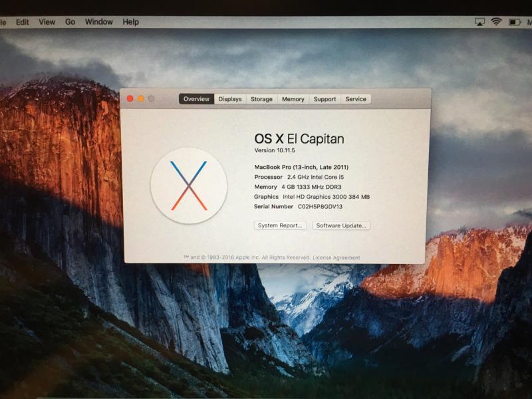The height and width of the screenshot is (399, 532).
Task: Click the OS X El Capitan logo
Action: pyautogui.click(x=189, y=186)
